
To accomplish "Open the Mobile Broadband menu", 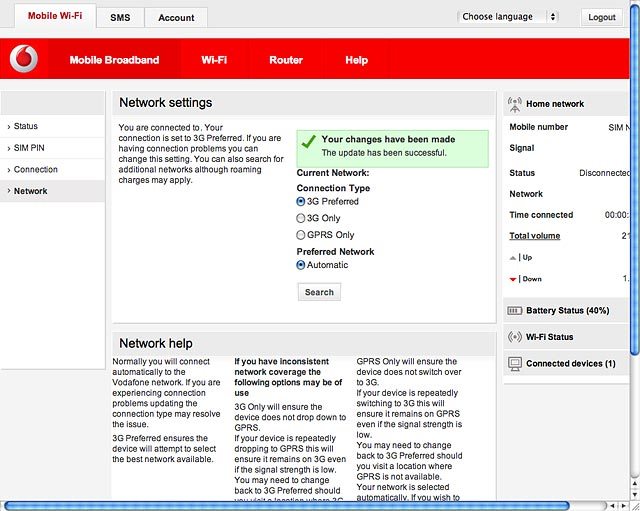I will coord(114,60).
